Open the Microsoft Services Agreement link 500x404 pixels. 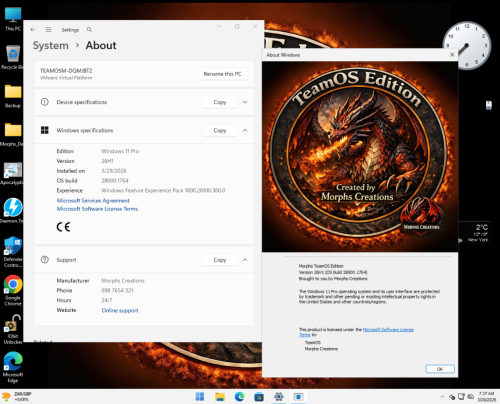93,200
